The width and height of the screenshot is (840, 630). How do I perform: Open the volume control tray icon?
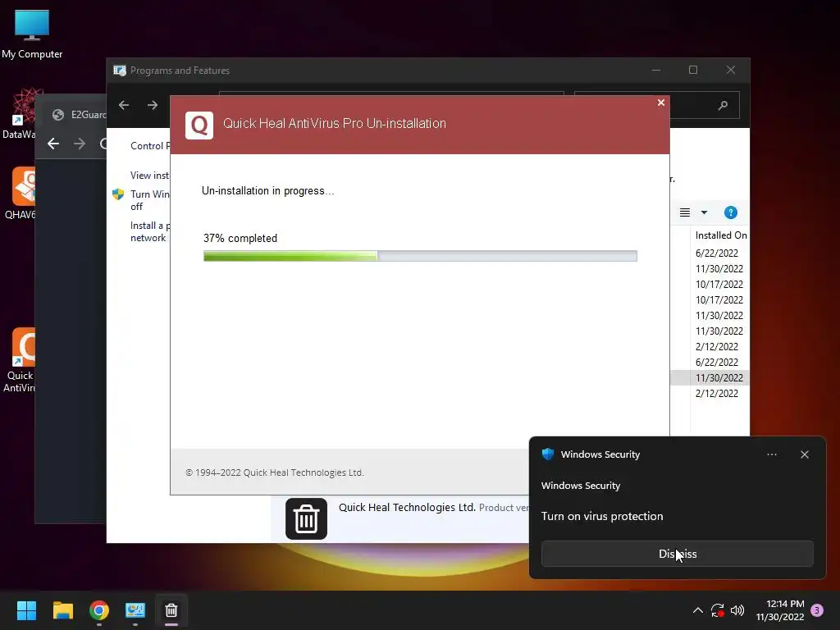pos(737,610)
